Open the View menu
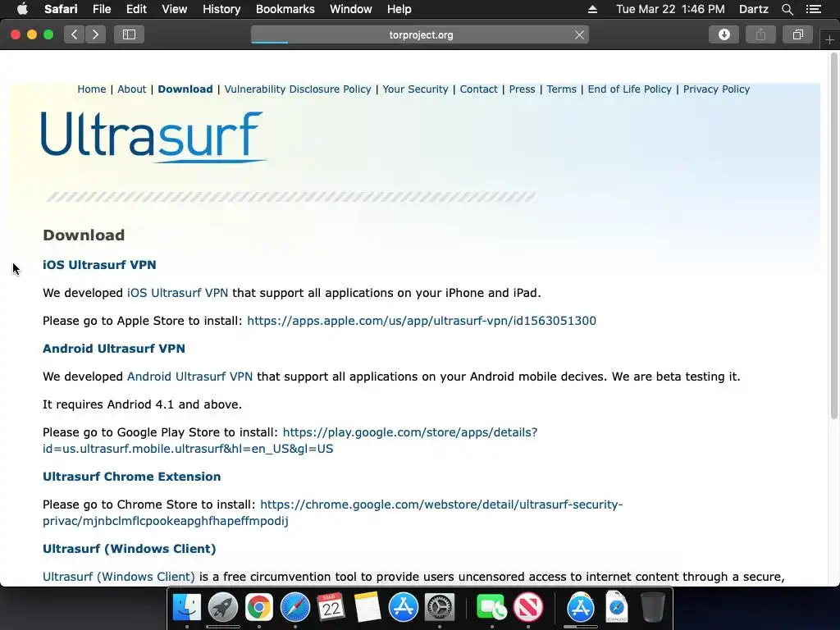840x630 pixels. 174,9
